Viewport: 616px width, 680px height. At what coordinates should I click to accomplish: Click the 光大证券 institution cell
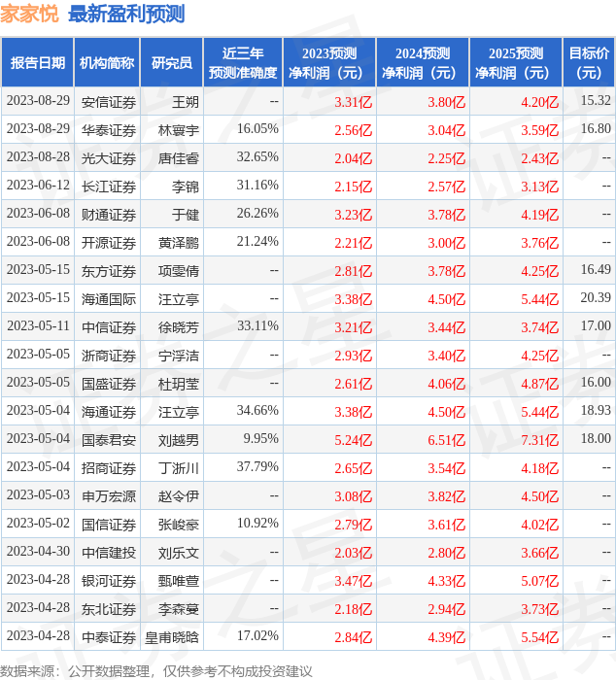(x=109, y=158)
